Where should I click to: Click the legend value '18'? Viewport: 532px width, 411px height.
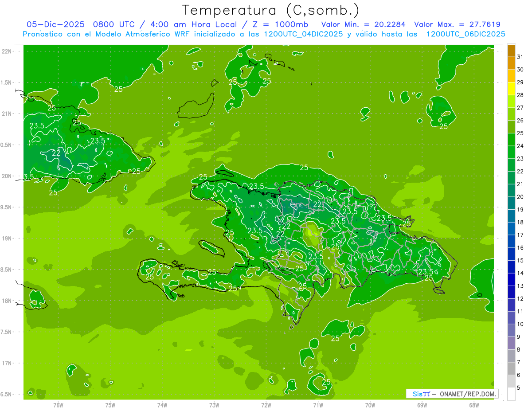tap(520, 222)
